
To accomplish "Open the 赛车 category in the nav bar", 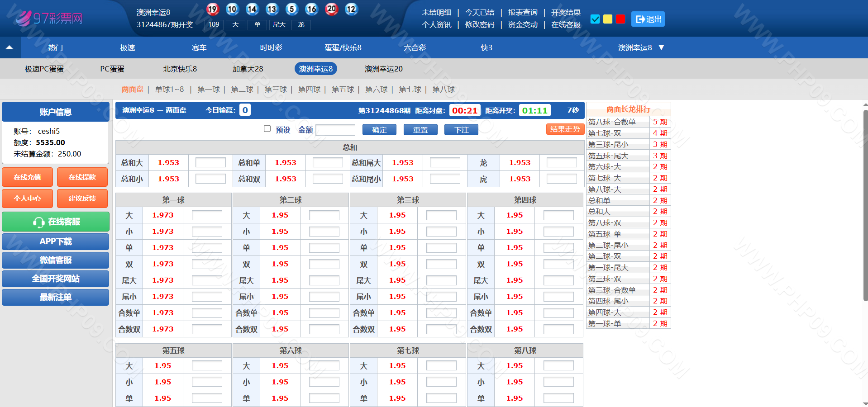I will pos(199,47).
